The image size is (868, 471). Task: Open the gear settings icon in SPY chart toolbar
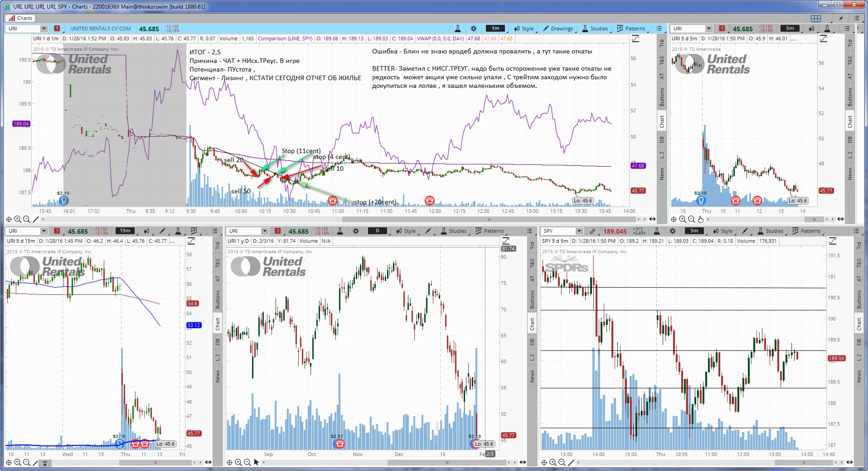click(672, 231)
